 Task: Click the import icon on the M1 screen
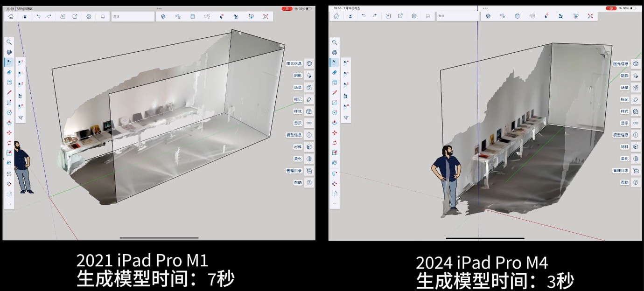pos(63,16)
